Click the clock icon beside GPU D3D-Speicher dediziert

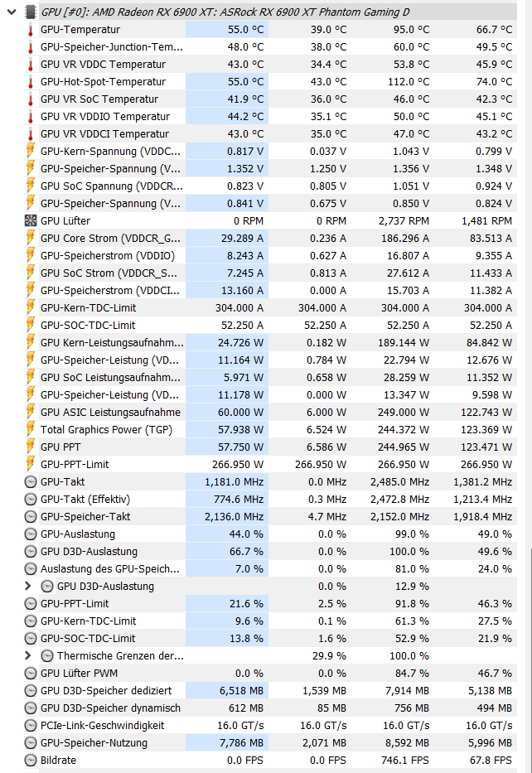point(31,691)
